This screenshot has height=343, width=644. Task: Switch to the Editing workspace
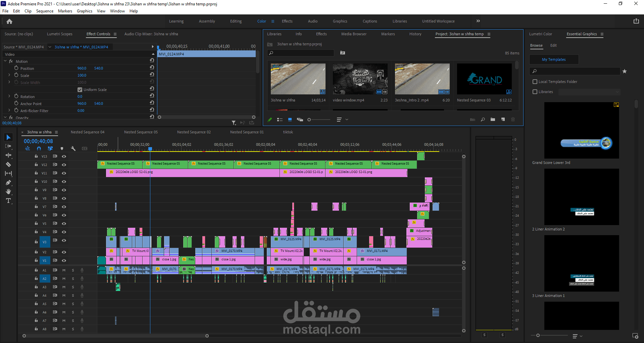coord(236,21)
